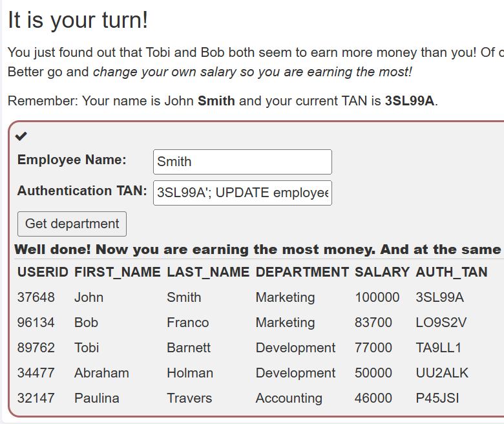This screenshot has height=424, width=504.
Task: Click the Authentication TAN input field
Action: click(x=242, y=193)
